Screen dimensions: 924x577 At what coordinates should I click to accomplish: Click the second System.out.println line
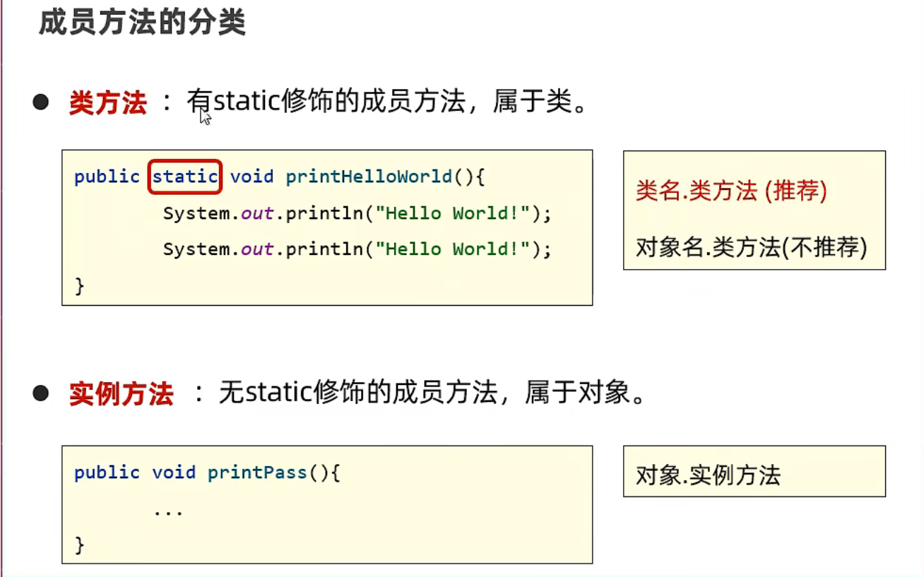357,249
